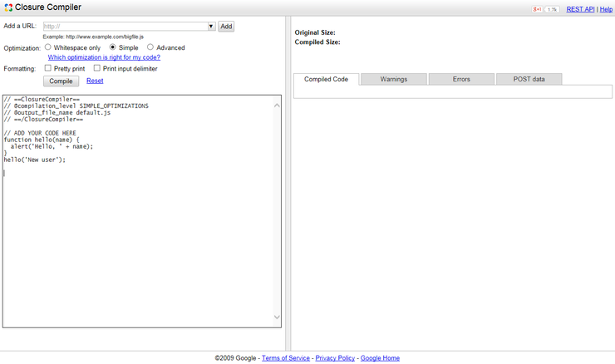
Task: Choose the Simple optimization radio button
Action: pyautogui.click(x=113, y=47)
